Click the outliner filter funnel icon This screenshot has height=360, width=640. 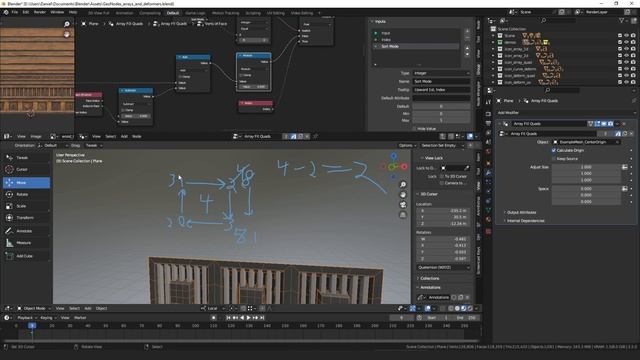[x=622, y=20]
